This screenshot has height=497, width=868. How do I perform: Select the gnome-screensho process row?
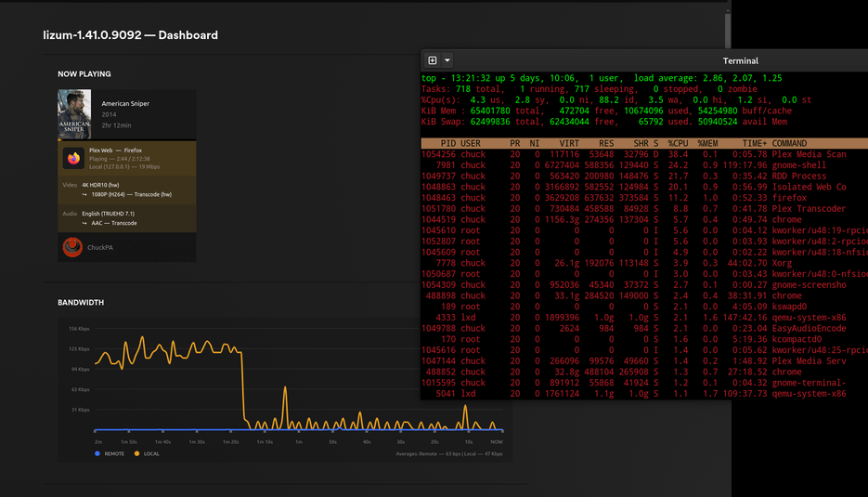644,285
